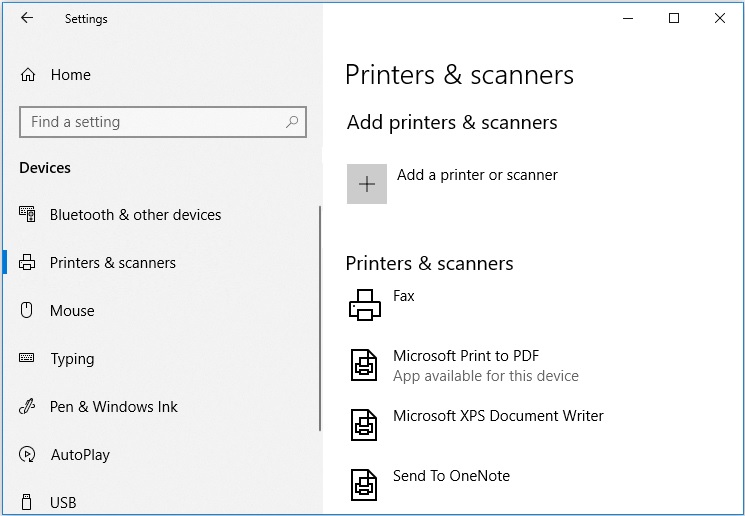Select the Microsoft Print to PDF icon
Screen dimensions: 745x516
coord(365,365)
